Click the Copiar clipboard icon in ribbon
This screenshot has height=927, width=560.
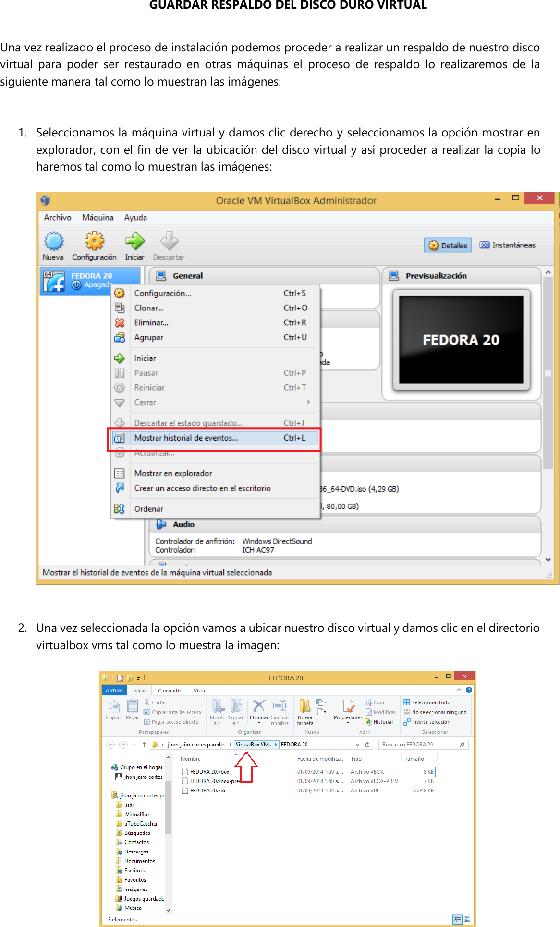113,709
